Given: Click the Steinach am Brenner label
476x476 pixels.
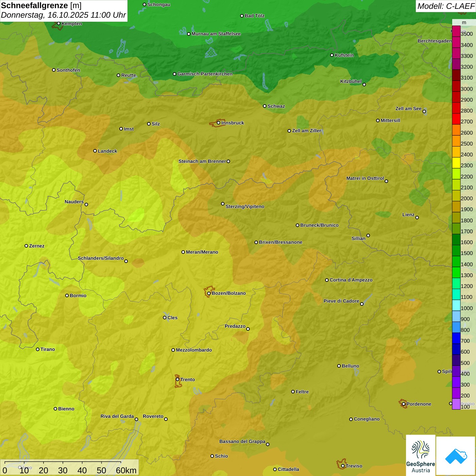Looking at the screenshot, I should click(x=202, y=161).
